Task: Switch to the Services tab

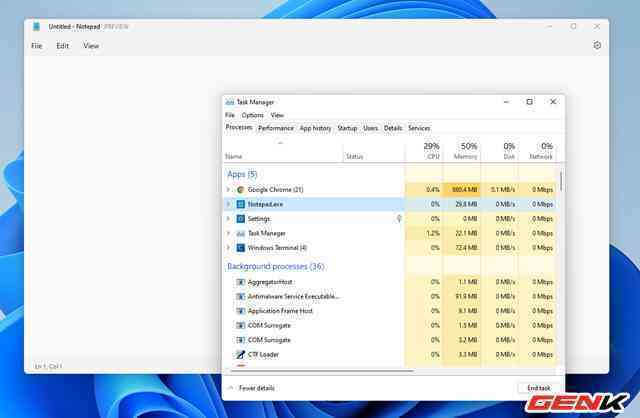Action: [x=419, y=128]
